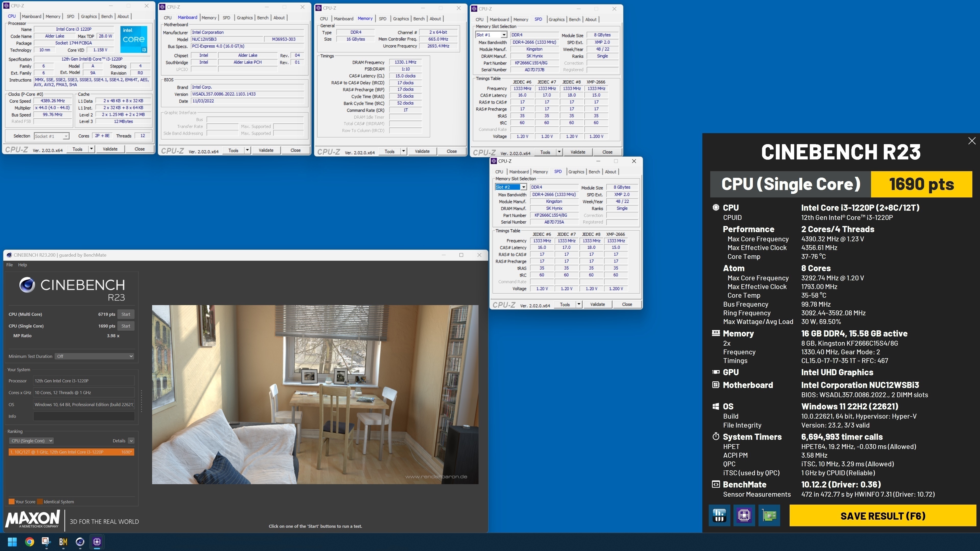Click the GPU icon in BenchMate panel
The width and height of the screenshot is (980, 551).
coord(716,372)
